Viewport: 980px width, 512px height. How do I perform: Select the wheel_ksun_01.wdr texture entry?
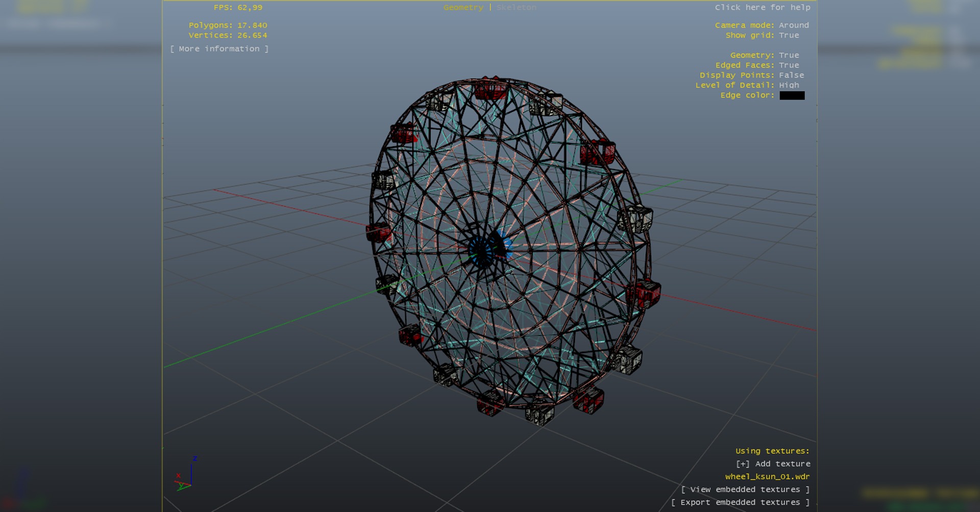pos(767,477)
